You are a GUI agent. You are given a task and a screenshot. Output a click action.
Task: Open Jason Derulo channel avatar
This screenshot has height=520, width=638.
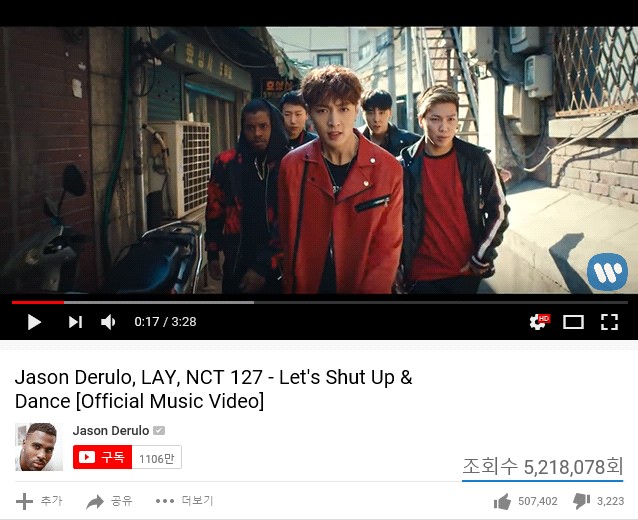pyautogui.click(x=39, y=447)
